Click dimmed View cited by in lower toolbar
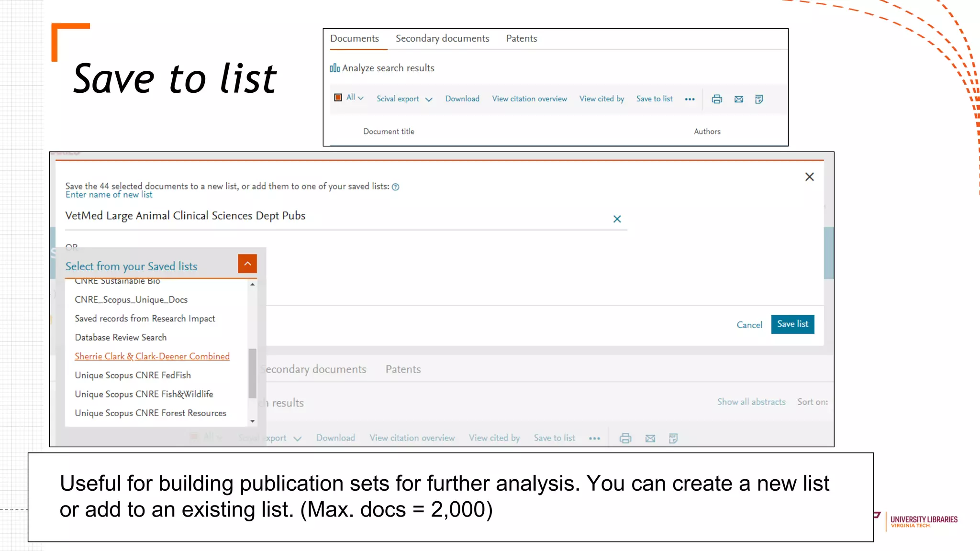Screen dimensions: 980x551 (494, 438)
